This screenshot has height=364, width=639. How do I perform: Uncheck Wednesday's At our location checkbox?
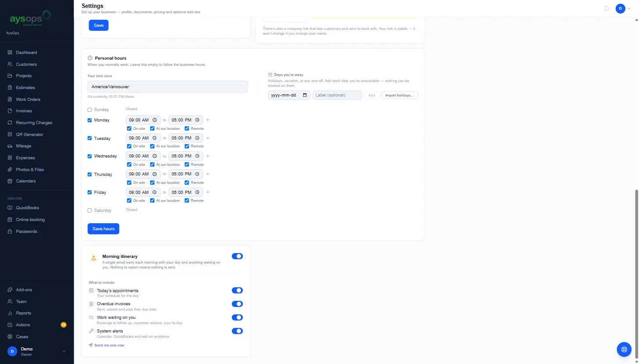tap(152, 164)
